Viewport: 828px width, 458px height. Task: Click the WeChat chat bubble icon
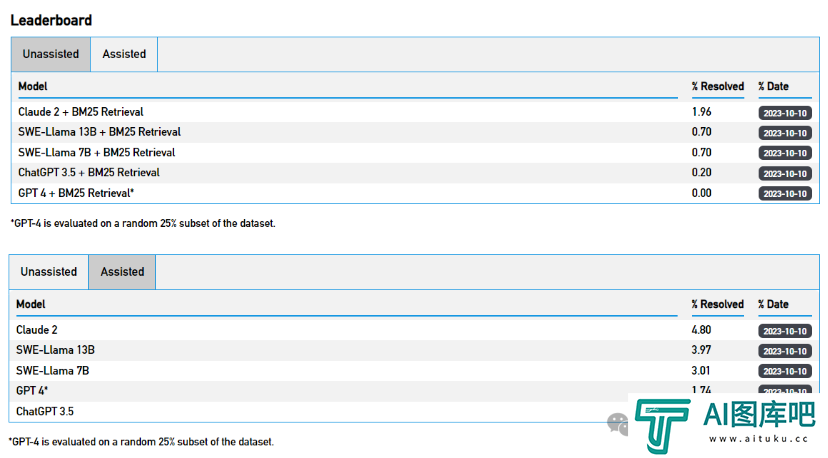click(x=618, y=424)
